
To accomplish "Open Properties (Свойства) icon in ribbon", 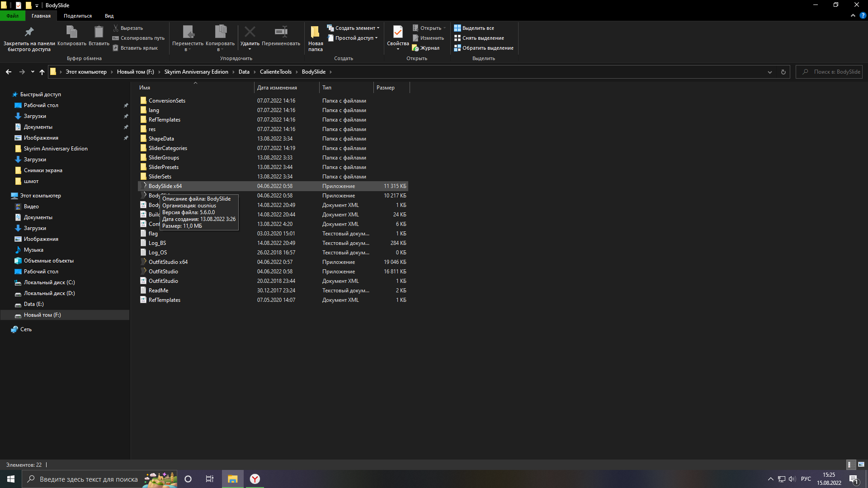I will pos(398,32).
